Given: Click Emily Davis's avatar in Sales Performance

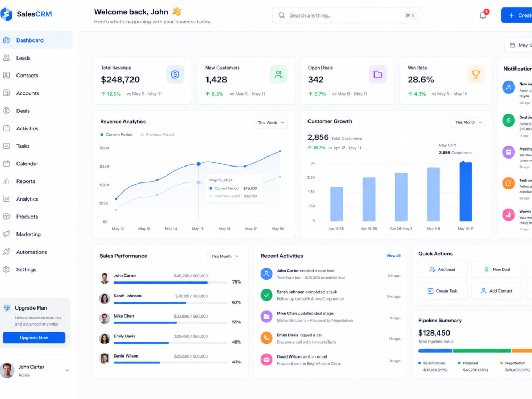Looking at the screenshot, I should point(104,338).
